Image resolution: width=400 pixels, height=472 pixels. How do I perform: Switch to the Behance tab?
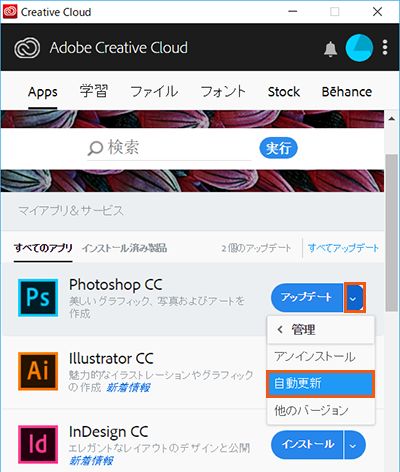click(x=347, y=91)
